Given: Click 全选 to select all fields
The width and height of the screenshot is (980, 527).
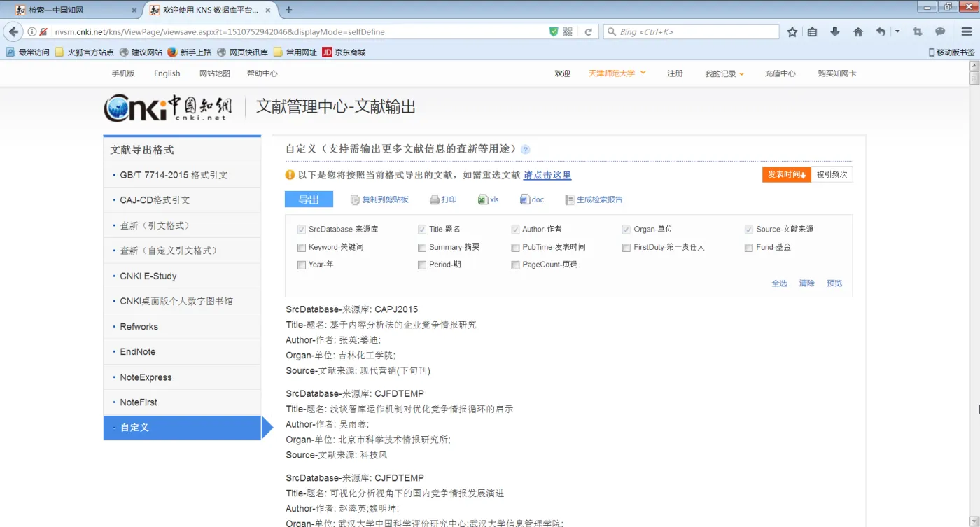Looking at the screenshot, I should [779, 283].
